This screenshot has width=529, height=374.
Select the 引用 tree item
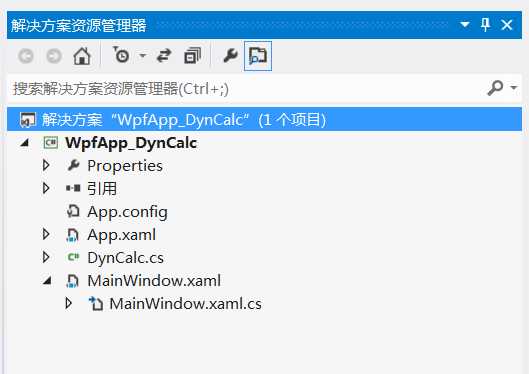point(102,188)
